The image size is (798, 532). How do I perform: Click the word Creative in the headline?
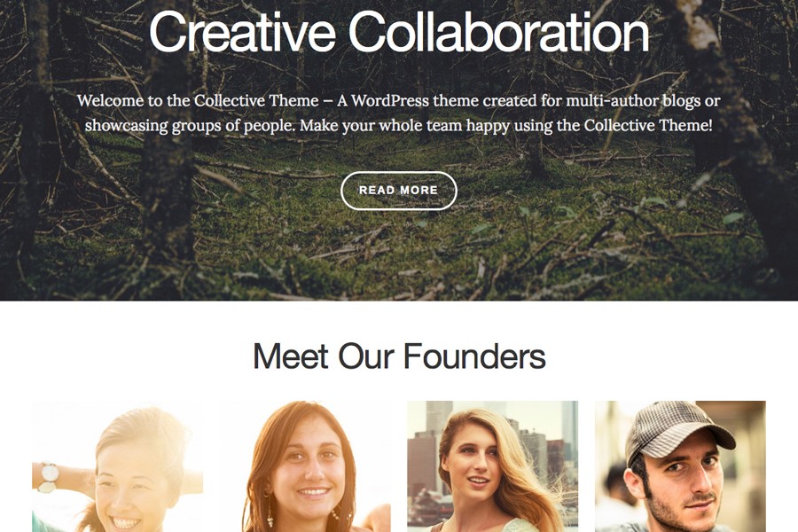[x=242, y=32]
